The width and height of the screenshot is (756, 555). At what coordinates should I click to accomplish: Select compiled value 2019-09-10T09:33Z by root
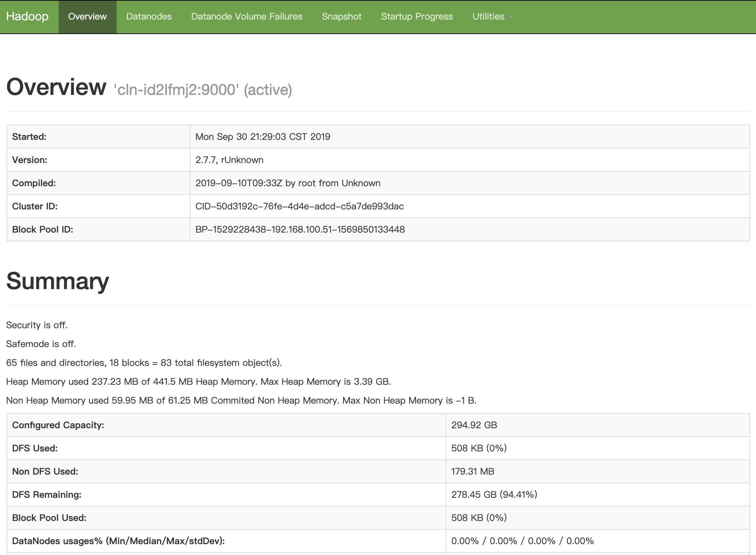tap(288, 183)
